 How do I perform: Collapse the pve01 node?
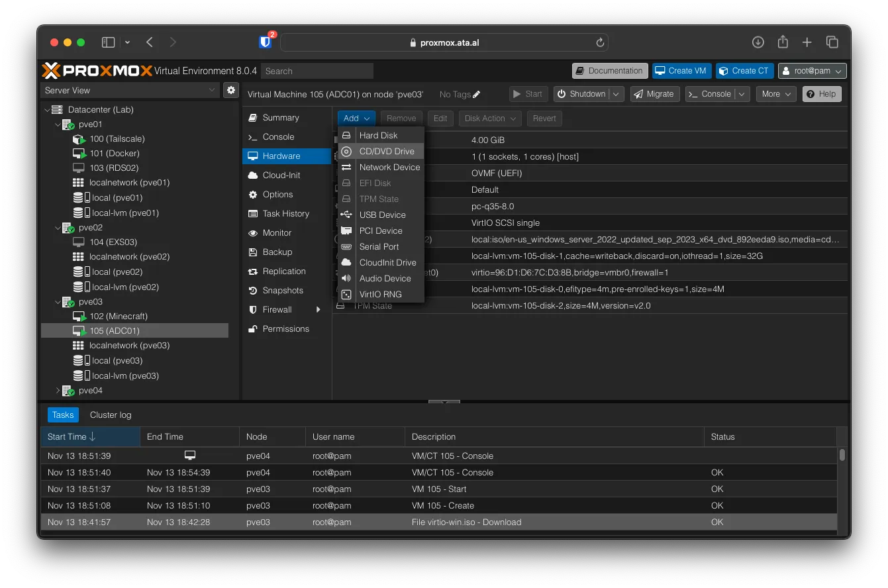click(58, 124)
